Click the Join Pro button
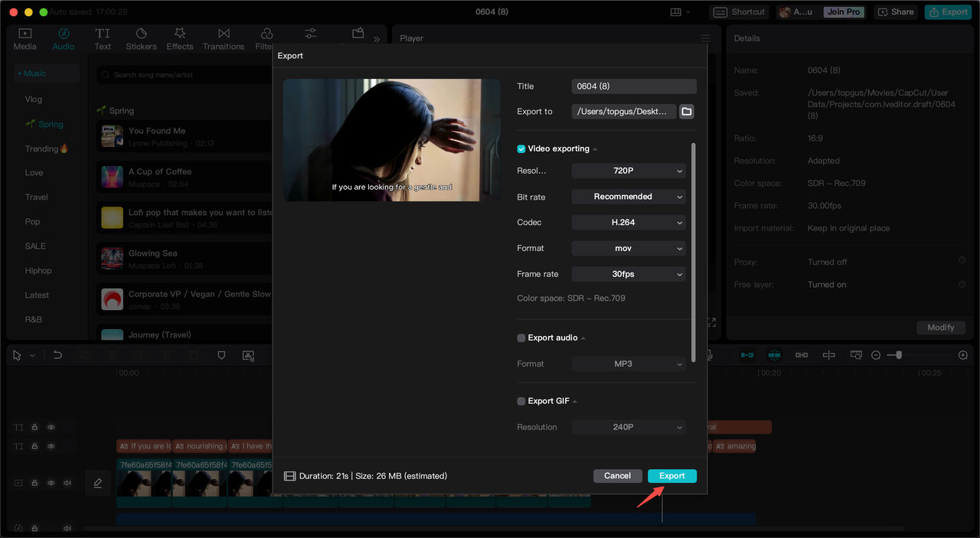The image size is (980, 538). coord(844,12)
